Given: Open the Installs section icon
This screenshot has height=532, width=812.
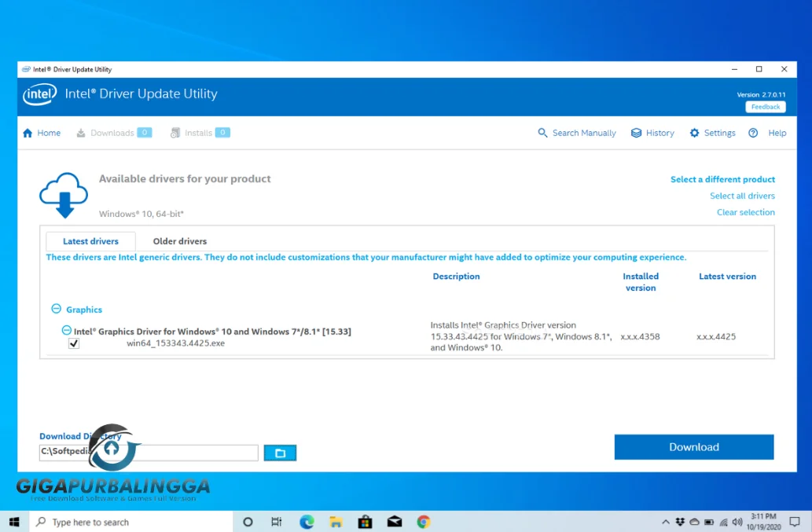Looking at the screenshot, I should click(x=175, y=132).
